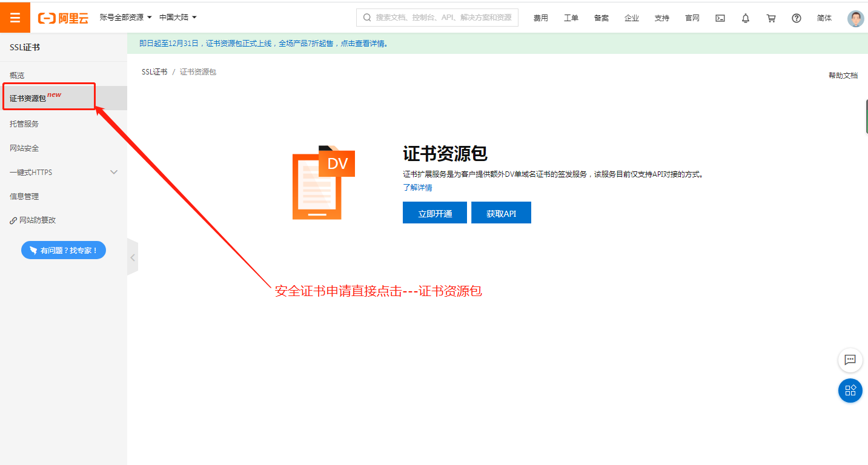Open 支持 top menu

pyautogui.click(x=662, y=18)
